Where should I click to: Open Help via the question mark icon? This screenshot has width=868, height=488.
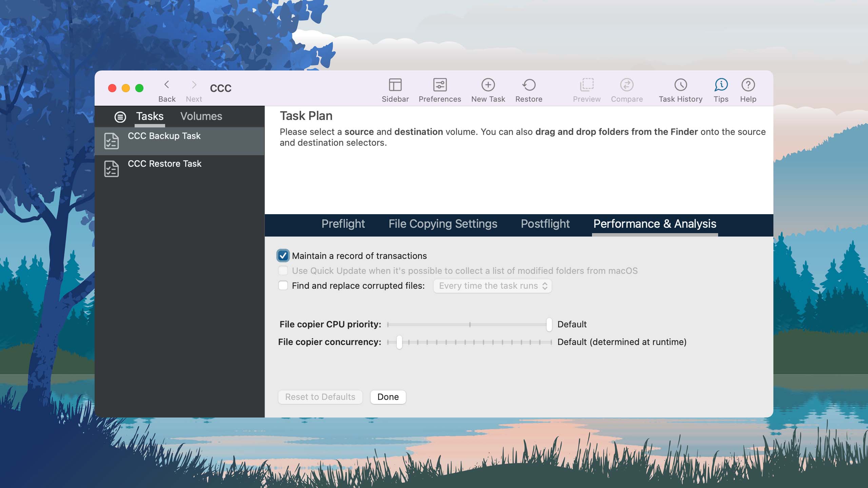(748, 85)
